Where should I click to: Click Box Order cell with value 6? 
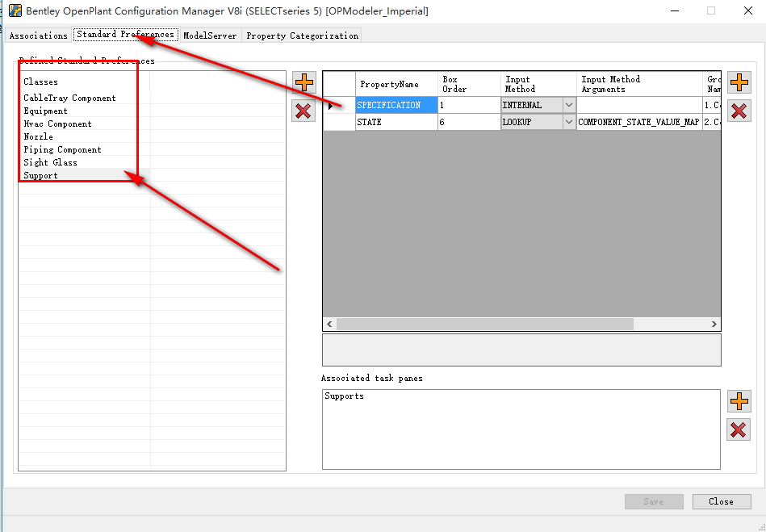click(469, 122)
